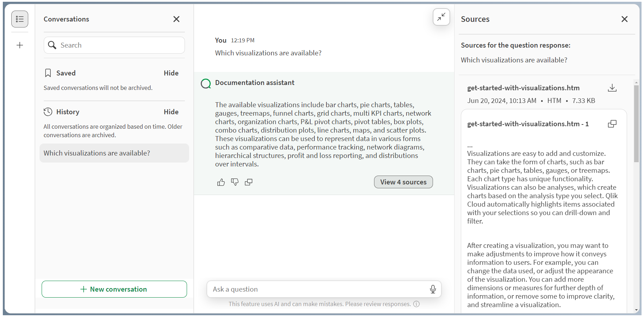Select "Which visualizations are available?" history item
The width and height of the screenshot is (644, 317).
click(x=114, y=153)
